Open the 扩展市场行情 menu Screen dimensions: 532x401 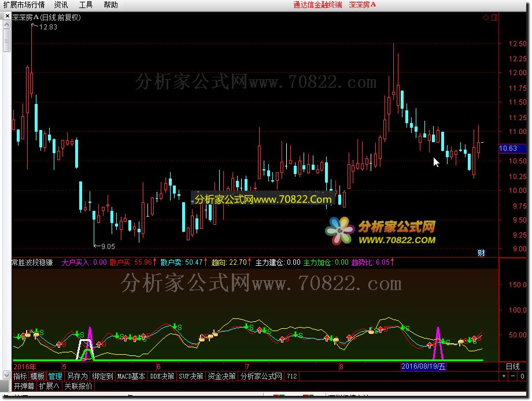24,5
